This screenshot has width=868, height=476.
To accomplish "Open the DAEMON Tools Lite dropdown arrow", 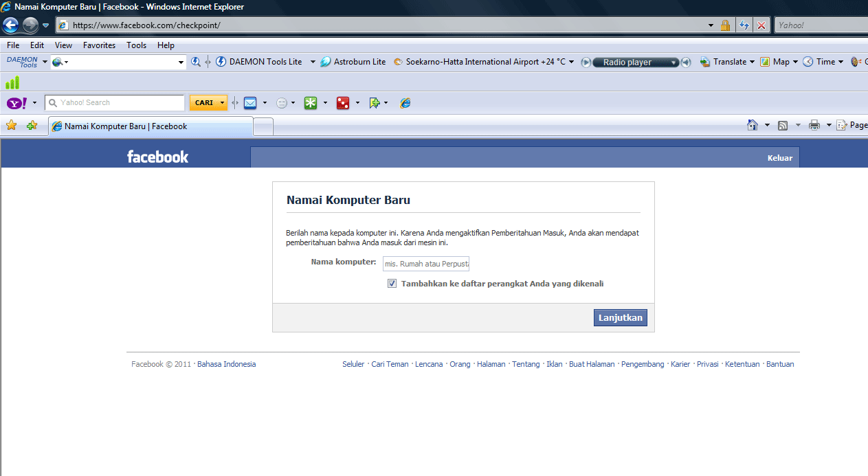I will pyautogui.click(x=312, y=62).
